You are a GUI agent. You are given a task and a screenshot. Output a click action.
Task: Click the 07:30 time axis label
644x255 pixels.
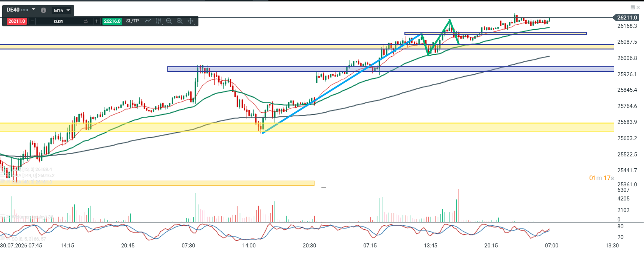point(188,246)
